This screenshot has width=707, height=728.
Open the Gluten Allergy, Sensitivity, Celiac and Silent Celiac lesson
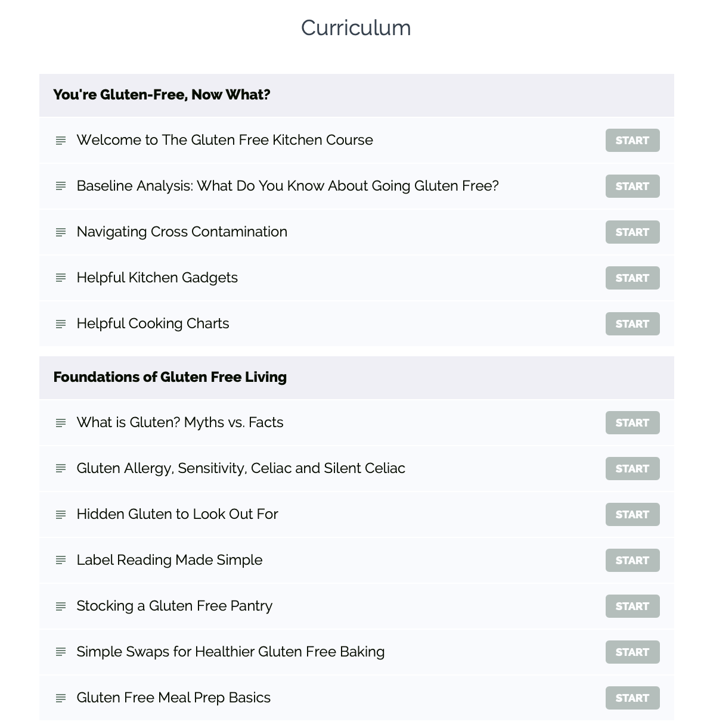coord(241,468)
